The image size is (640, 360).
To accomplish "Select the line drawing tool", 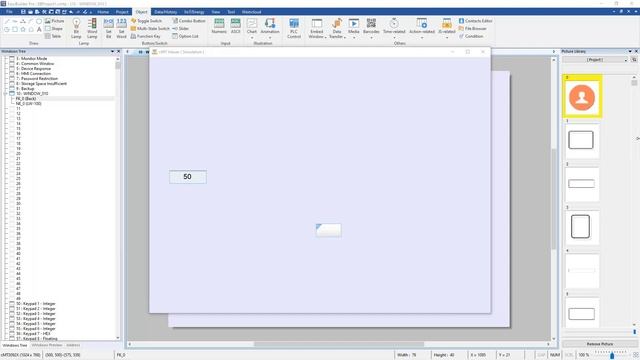I will (x=7, y=21).
